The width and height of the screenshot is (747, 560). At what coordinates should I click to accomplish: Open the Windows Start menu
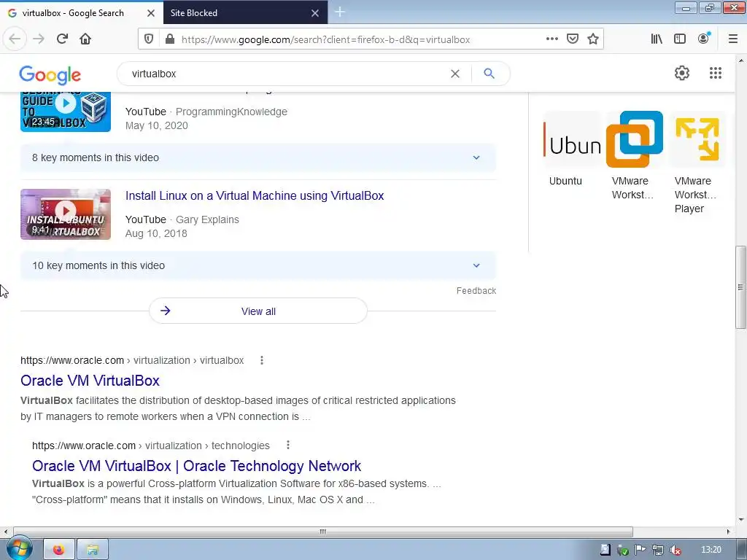click(18, 548)
